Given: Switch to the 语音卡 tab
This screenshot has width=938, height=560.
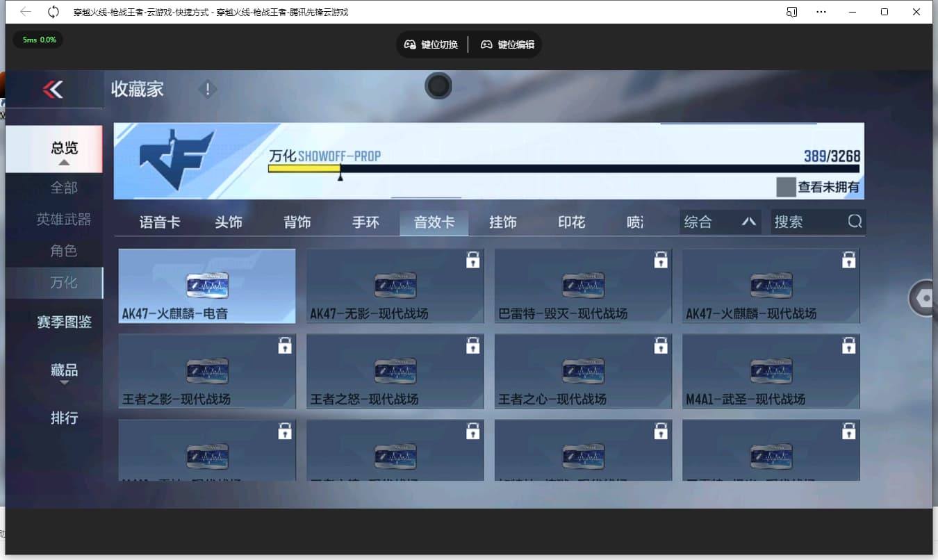Looking at the screenshot, I should click(x=158, y=222).
